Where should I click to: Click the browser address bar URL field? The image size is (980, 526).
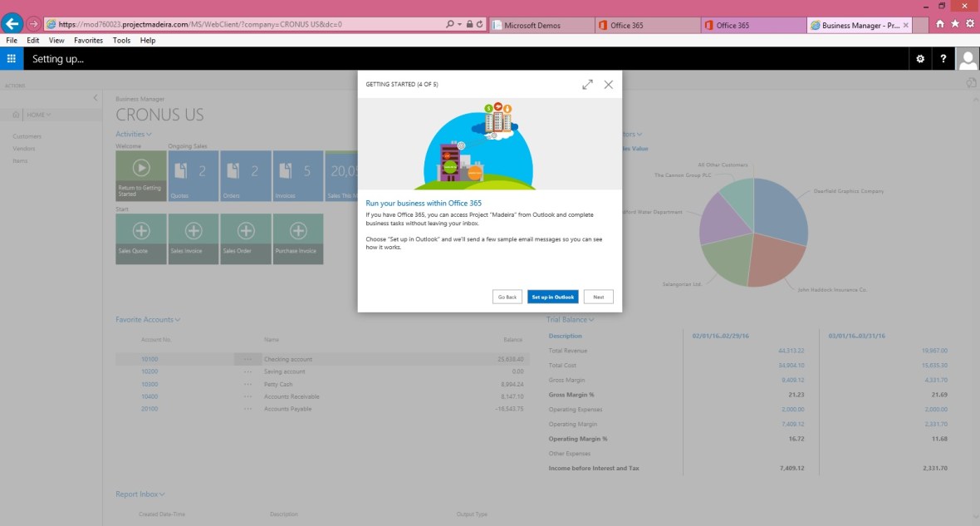[249, 25]
